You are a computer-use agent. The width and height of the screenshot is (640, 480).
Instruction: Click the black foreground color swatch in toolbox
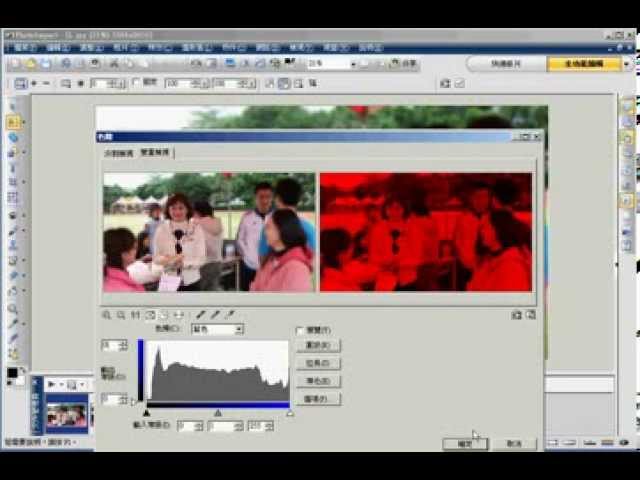coord(12,373)
